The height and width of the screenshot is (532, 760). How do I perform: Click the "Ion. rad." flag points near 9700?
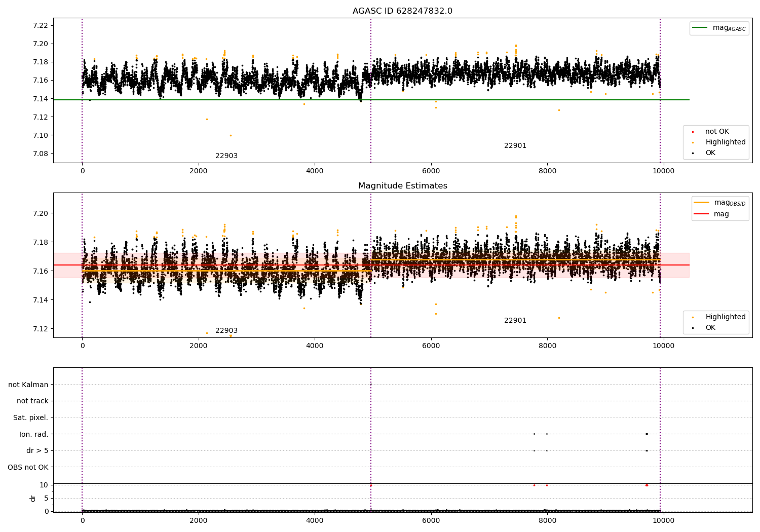pyautogui.click(x=647, y=434)
